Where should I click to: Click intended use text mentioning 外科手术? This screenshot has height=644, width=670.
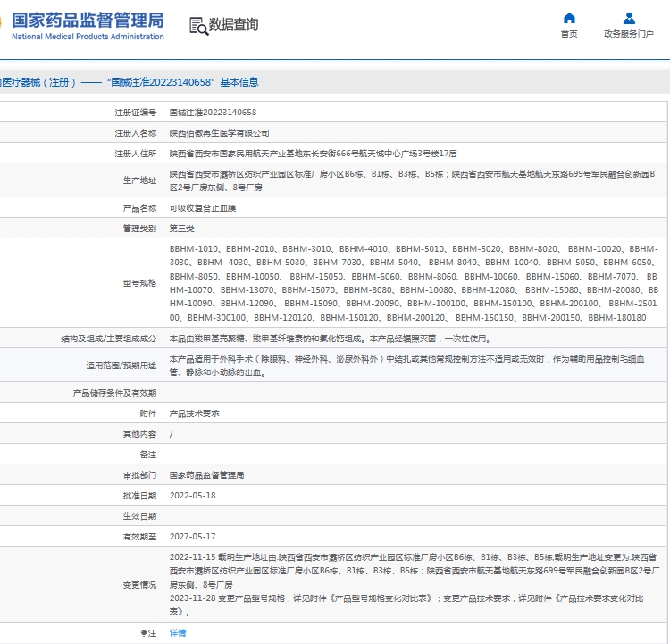coord(406,365)
